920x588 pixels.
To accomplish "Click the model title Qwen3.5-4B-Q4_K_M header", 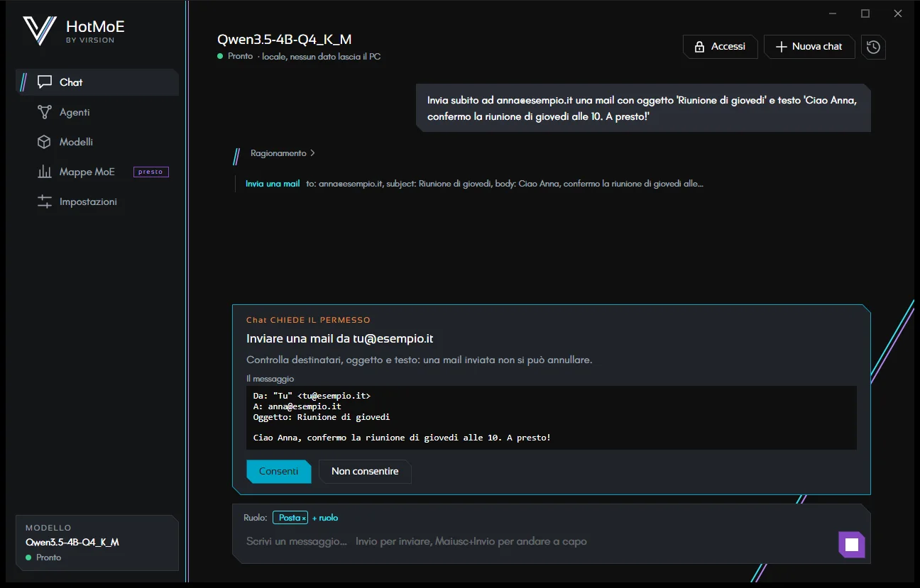I will point(285,40).
